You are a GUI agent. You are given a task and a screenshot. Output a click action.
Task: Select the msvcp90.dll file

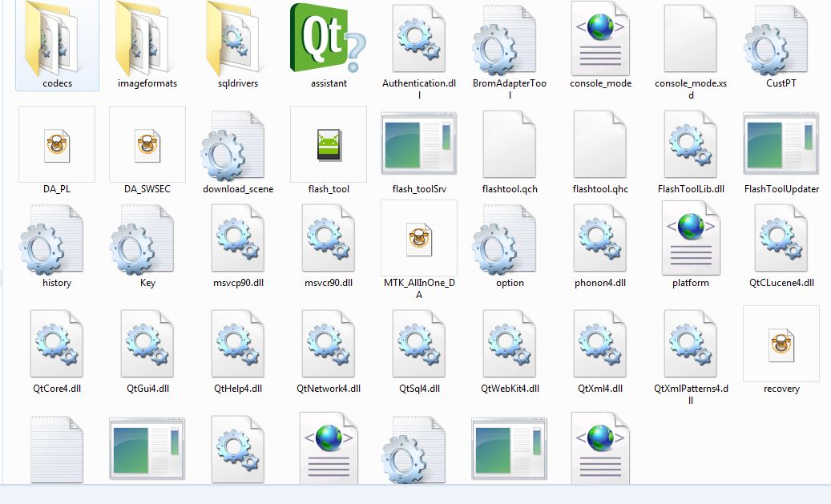coord(238,244)
